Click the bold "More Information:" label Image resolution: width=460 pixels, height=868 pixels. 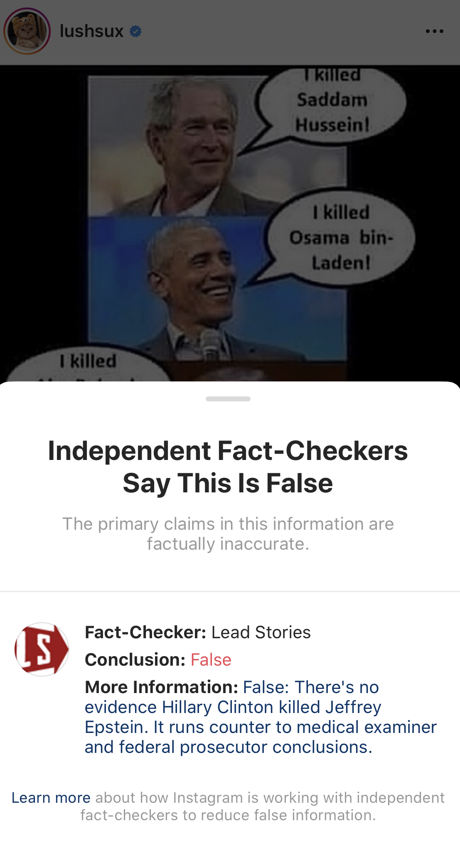[161, 687]
